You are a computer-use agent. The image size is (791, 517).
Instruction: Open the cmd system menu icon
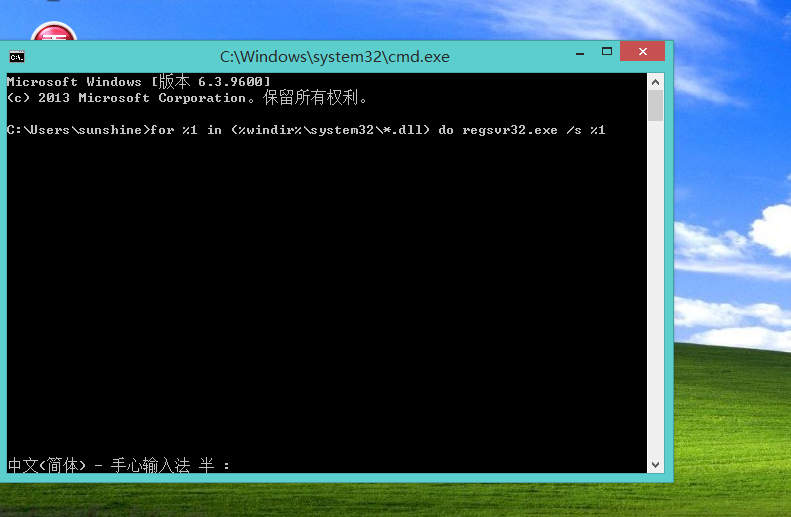click(x=17, y=57)
